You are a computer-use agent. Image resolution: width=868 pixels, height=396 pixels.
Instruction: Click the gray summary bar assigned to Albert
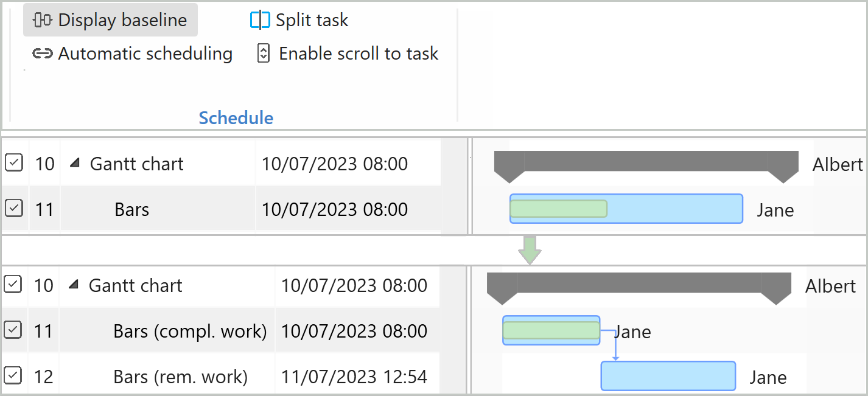(645, 161)
